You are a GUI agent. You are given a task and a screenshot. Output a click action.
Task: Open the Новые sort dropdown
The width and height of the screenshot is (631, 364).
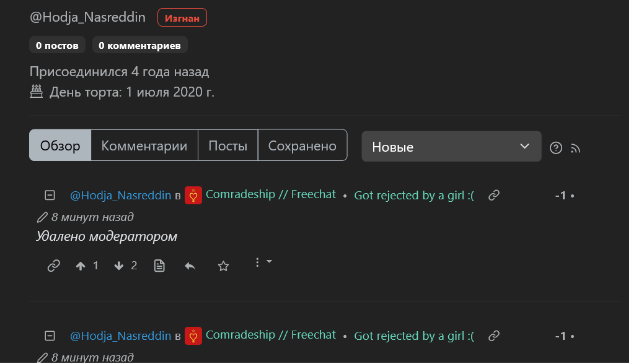coord(451,146)
